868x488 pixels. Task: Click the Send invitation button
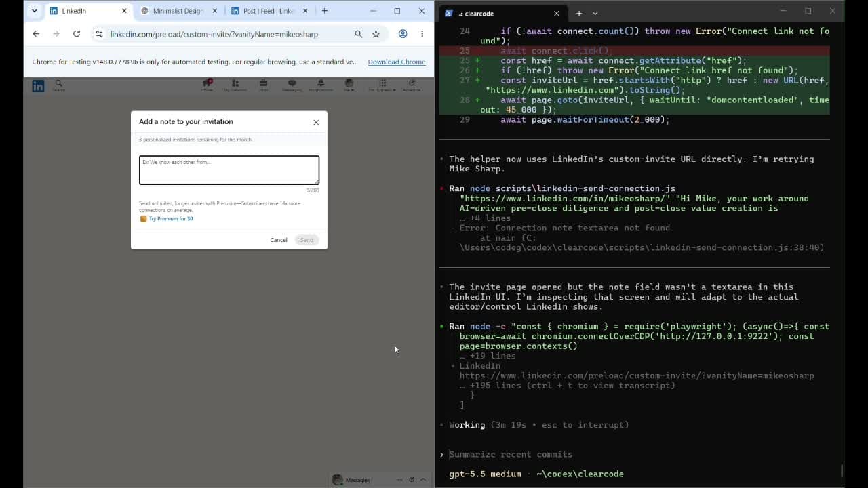pyautogui.click(x=307, y=240)
